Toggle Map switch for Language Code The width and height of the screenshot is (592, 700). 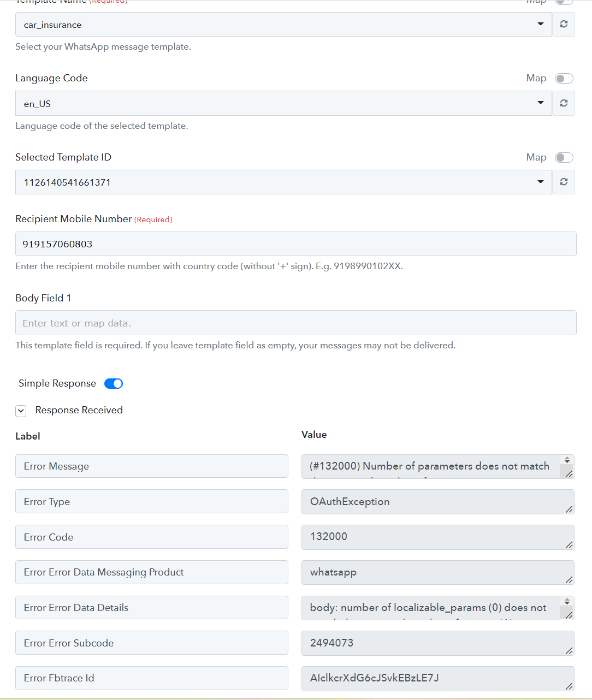coord(564,79)
